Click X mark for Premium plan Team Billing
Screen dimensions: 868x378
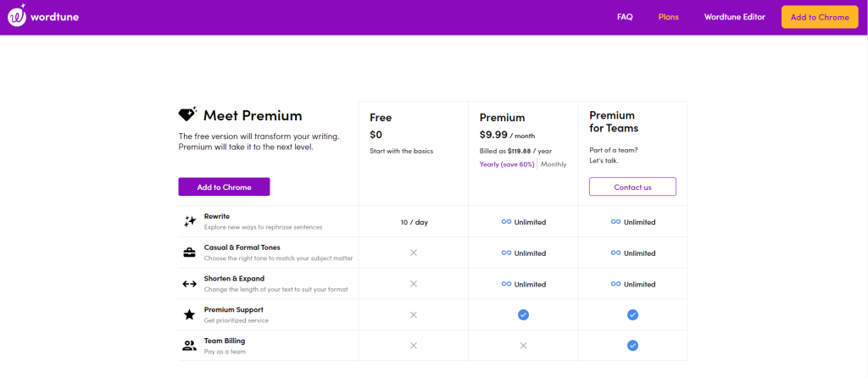point(523,346)
